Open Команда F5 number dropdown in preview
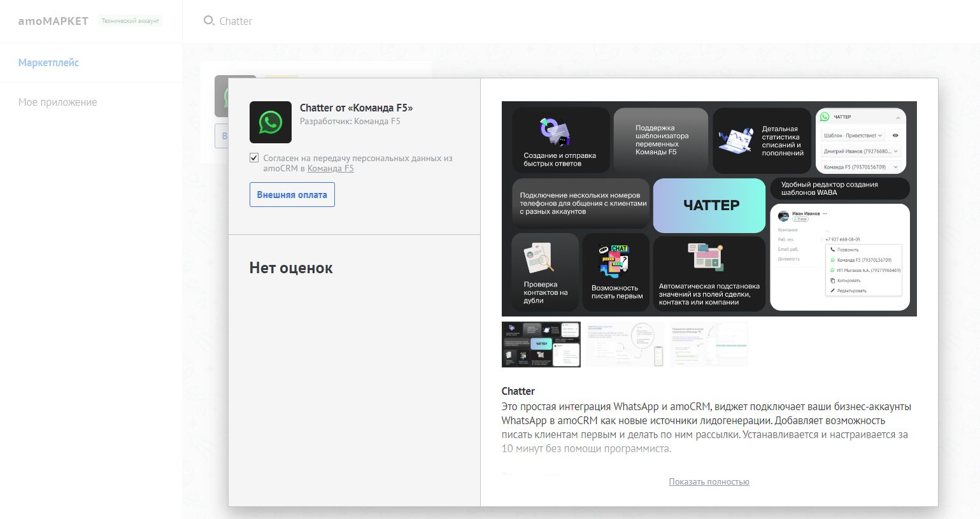Viewport: 980px width, 519px height. pyautogui.click(x=861, y=167)
